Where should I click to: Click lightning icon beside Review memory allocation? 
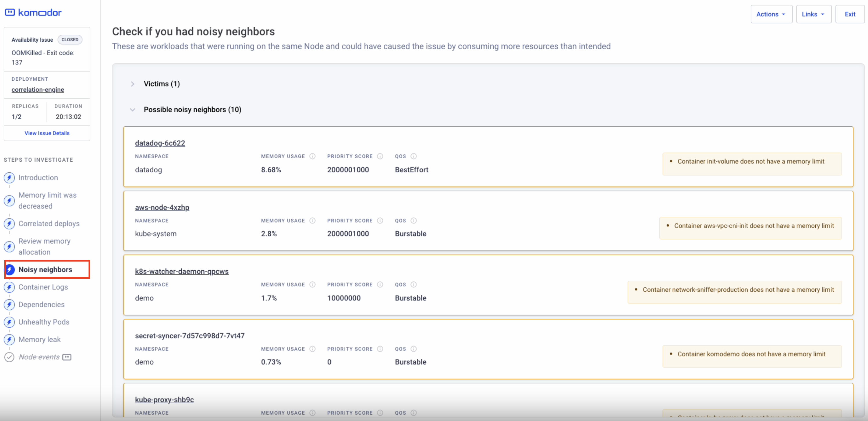click(x=10, y=247)
